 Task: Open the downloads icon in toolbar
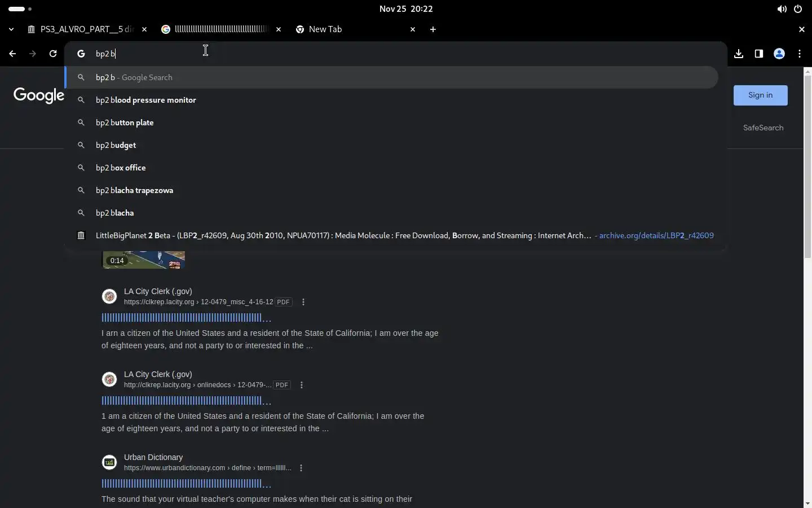coord(739,54)
